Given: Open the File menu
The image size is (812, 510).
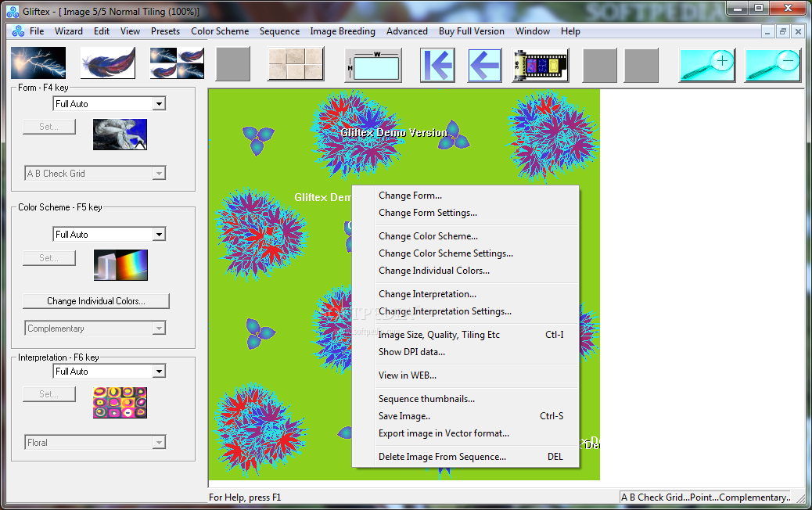Looking at the screenshot, I should click(x=37, y=31).
